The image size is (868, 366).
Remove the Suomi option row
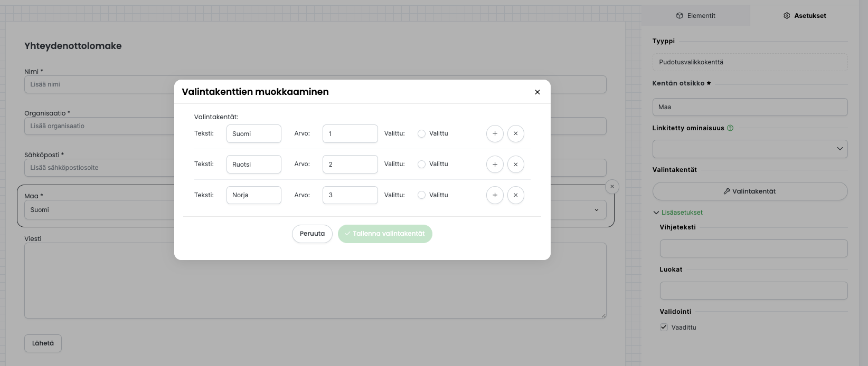click(x=516, y=133)
